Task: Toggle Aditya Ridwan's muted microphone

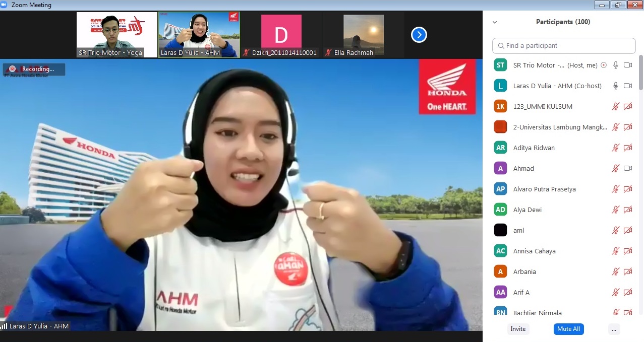Action: [615, 148]
